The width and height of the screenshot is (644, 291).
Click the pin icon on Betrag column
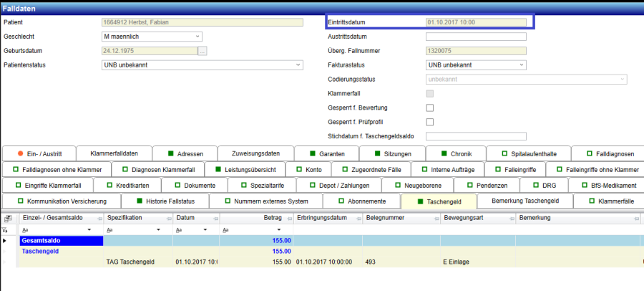pos(288,217)
